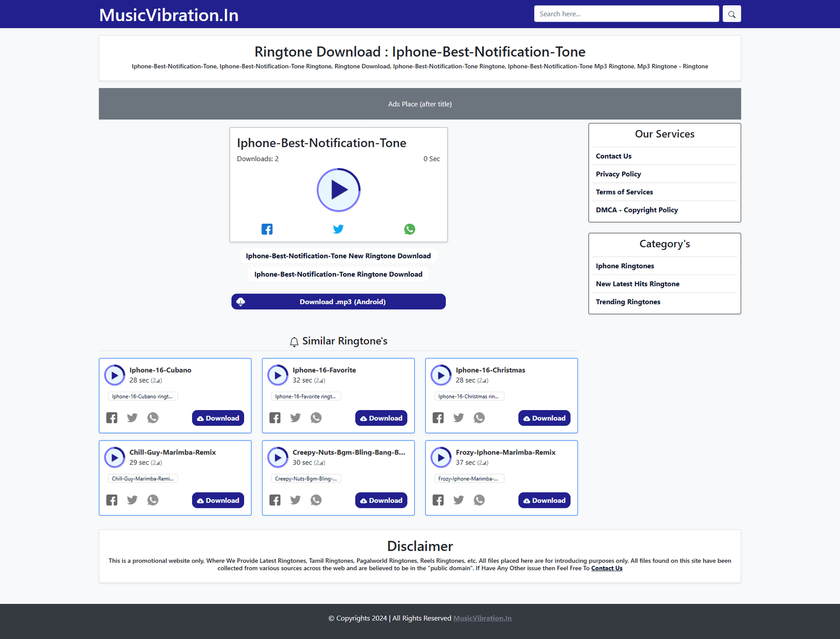
Task: Share Chill-Guy-Marimba-Remix on Facebook
Action: pyautogui.click(x=112, y=500)
